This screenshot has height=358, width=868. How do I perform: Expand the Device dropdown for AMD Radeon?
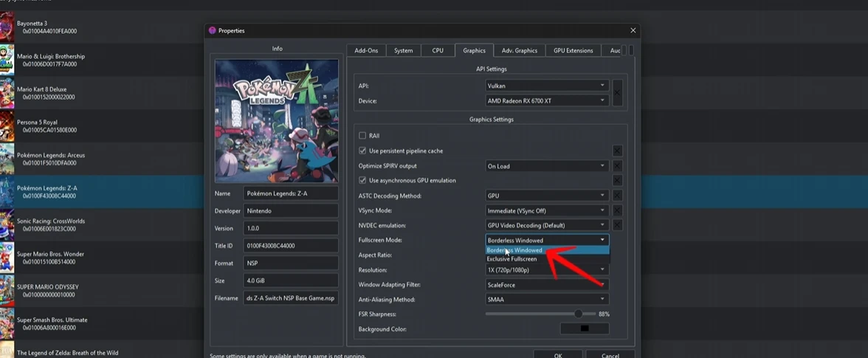click(x=546, y=100)
